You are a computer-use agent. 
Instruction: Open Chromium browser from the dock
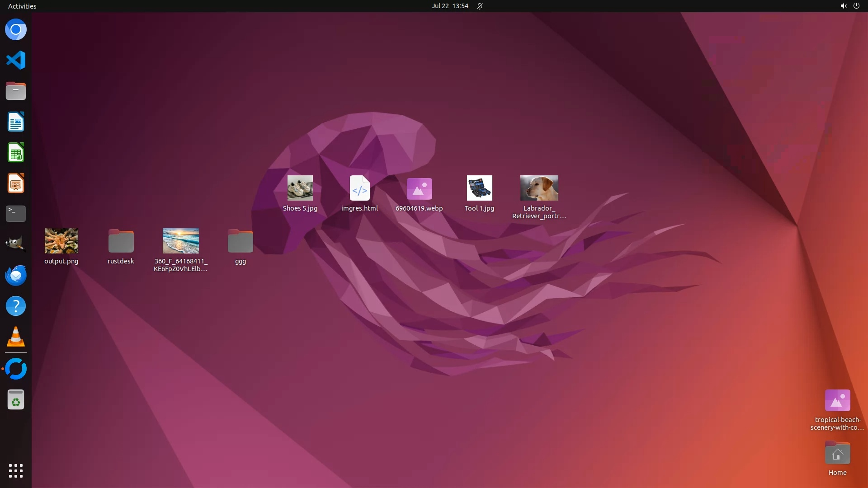pos(16,30)
